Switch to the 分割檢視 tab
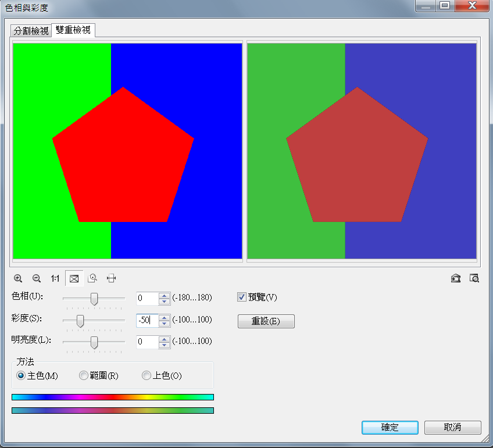The image size is (493, 448). (x=31, y=31)
